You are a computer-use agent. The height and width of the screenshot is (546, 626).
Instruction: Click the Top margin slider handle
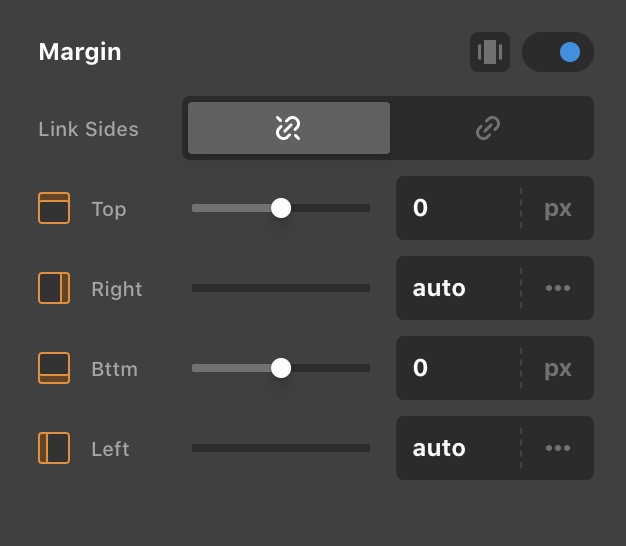pos(281,208)
